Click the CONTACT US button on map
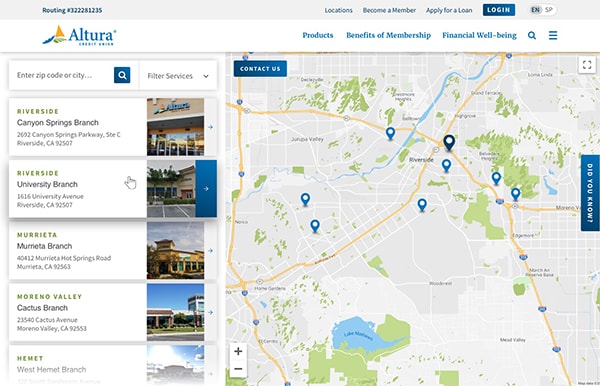 tap(260, 69)
